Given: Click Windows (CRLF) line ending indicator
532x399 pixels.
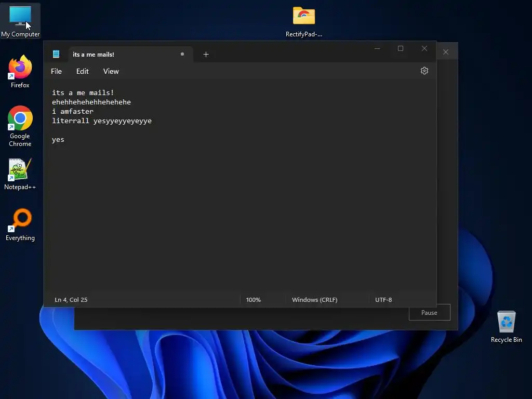Looking at the screenshot, I should 314,300.
